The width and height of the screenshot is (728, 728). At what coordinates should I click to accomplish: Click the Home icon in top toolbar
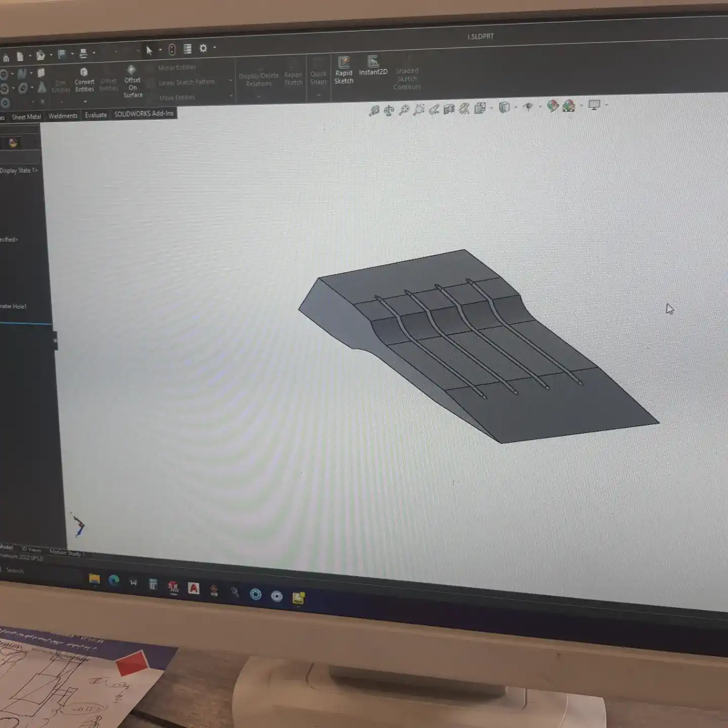[x=6, y=58]
